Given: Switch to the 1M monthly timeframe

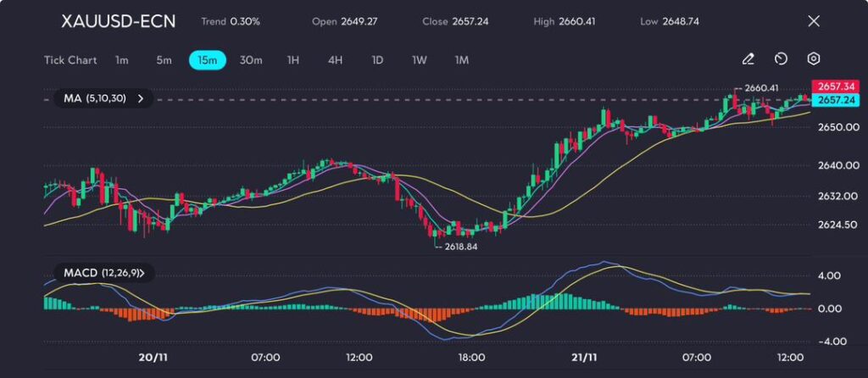Looking at the screenshot, I should (x=461, y=60).
